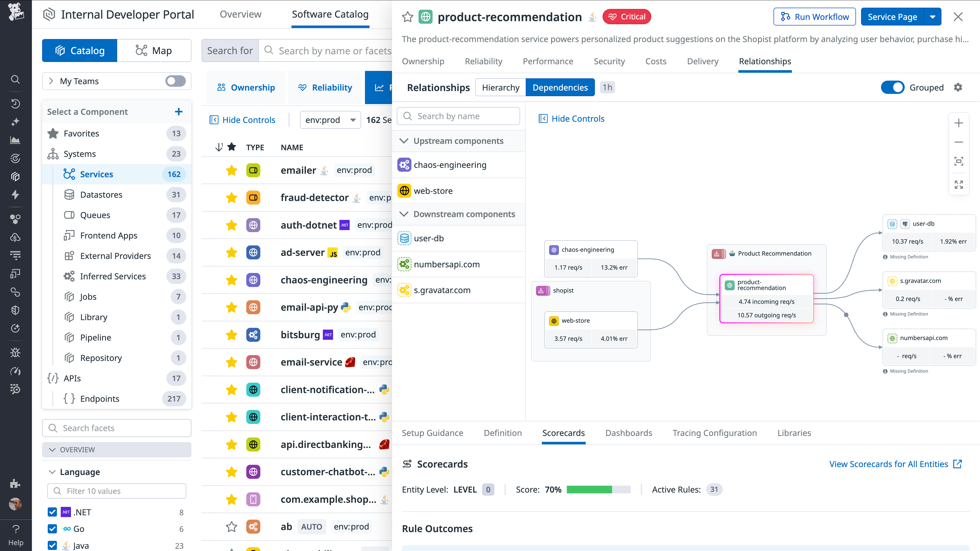Open the Tracing Configuration tab
This screenshot has height=551, width=980.
[715, 433]
